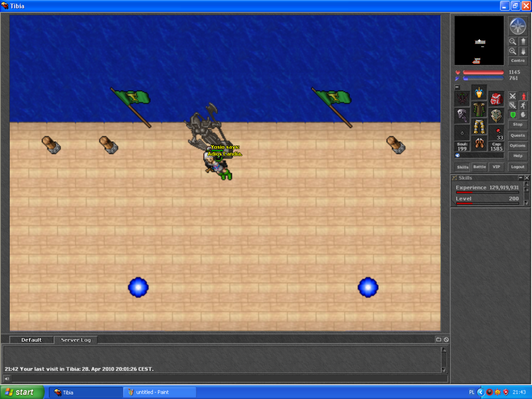This screenshot has height=399, width=532.
Task: Select the golden legs slot
Action: [x=479, y=127]
